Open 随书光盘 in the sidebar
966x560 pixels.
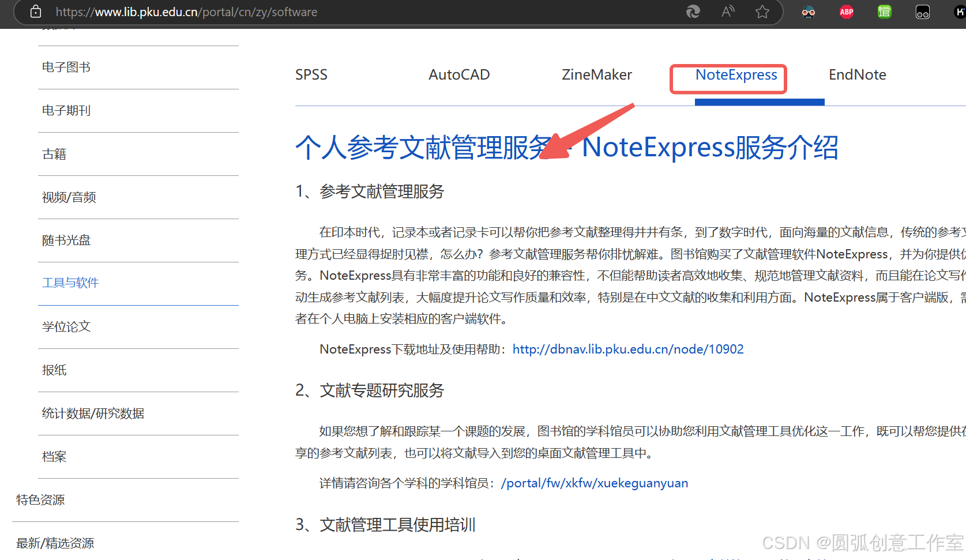pyautogui.click(x=66, y=240)
